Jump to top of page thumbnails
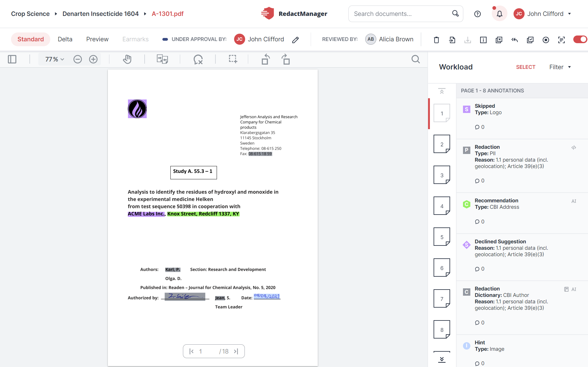 point(442,91)
